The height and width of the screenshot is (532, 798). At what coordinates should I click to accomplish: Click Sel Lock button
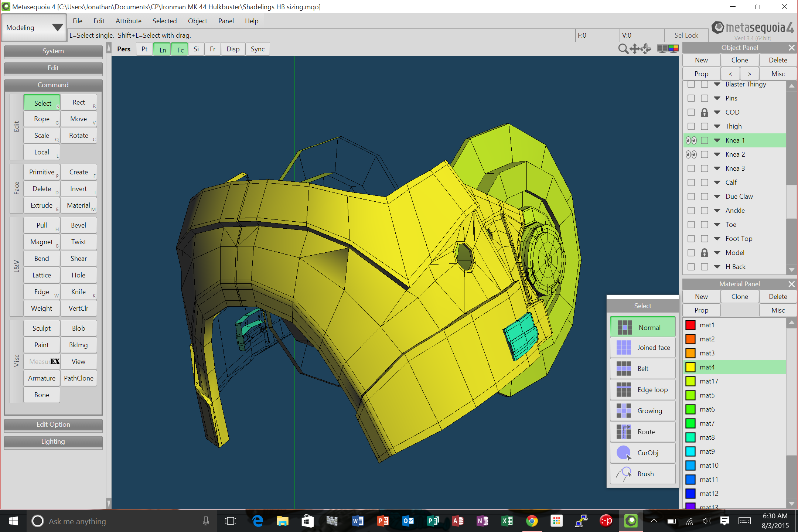pos(686,35)
